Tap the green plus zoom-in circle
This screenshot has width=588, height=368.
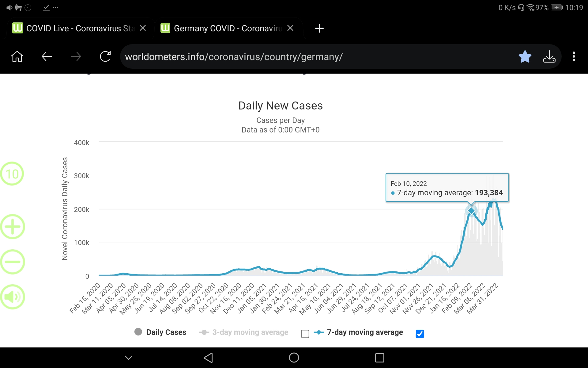click(x=13, y=227)
